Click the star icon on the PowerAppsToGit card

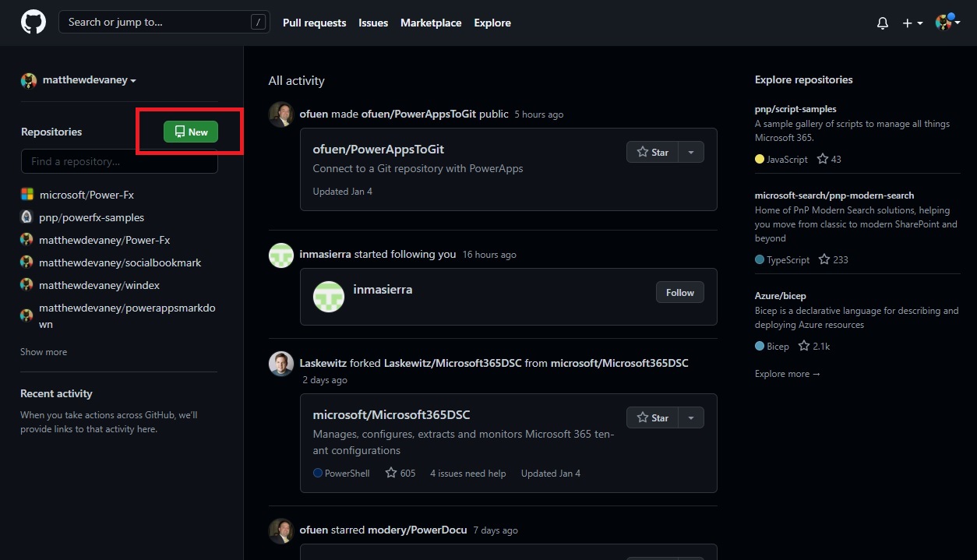pos(642,152)
